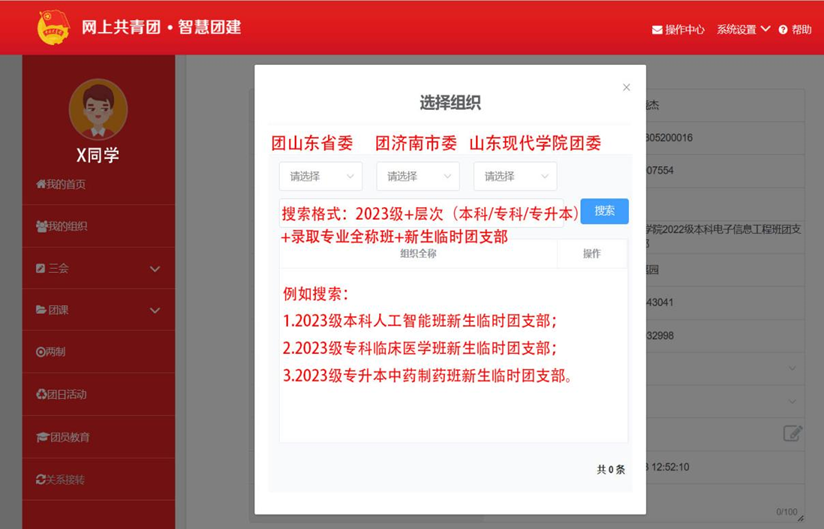Viewport: 824px width, 529px height.
Task: Click the 我的首页 home icon
Action: pos(41,184)
